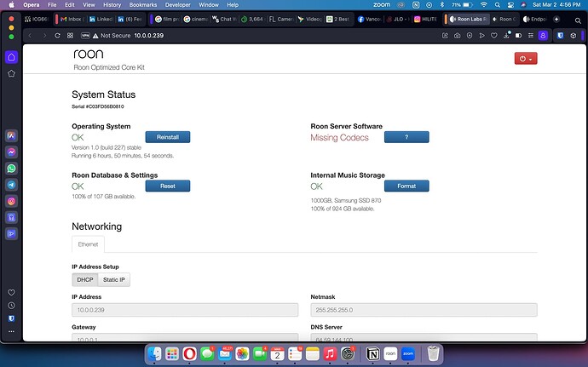Open the downloads icon in the toolbar
Screen dimensions: 588x367
coord(506,35)
